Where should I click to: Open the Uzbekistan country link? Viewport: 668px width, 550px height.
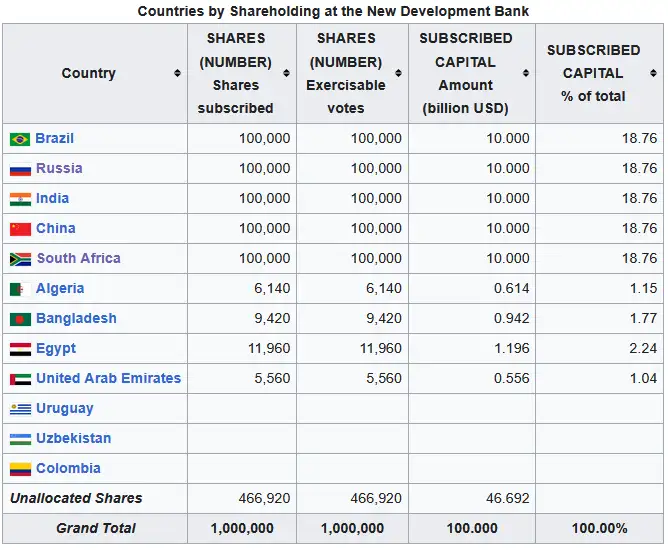[x=73, y=438]
